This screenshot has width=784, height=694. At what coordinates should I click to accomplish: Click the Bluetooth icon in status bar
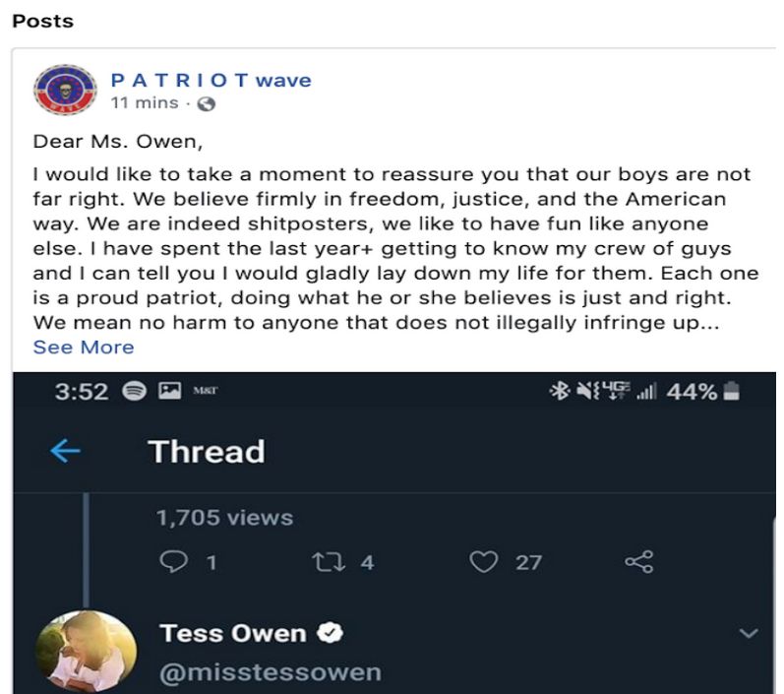(560, 390)
